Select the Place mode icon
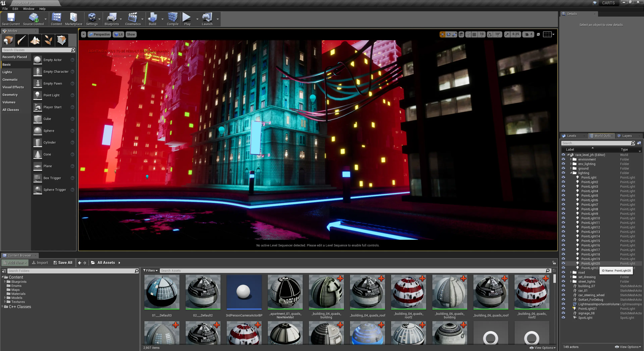This screenshot has width=644, height=351. [8, 40]
